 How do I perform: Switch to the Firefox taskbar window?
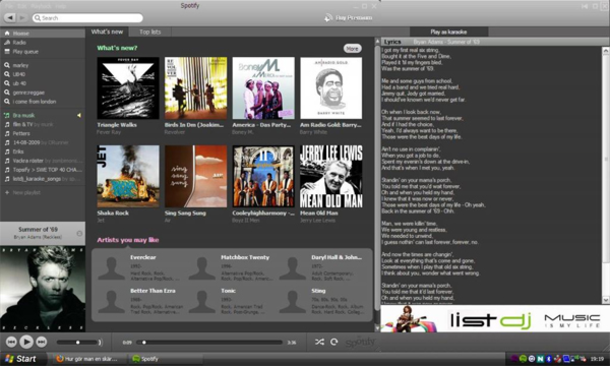click(90, 359)
